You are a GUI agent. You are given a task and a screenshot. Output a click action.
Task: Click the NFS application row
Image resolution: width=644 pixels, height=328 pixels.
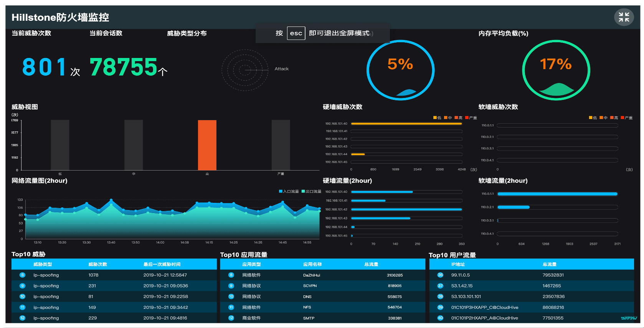323,307
